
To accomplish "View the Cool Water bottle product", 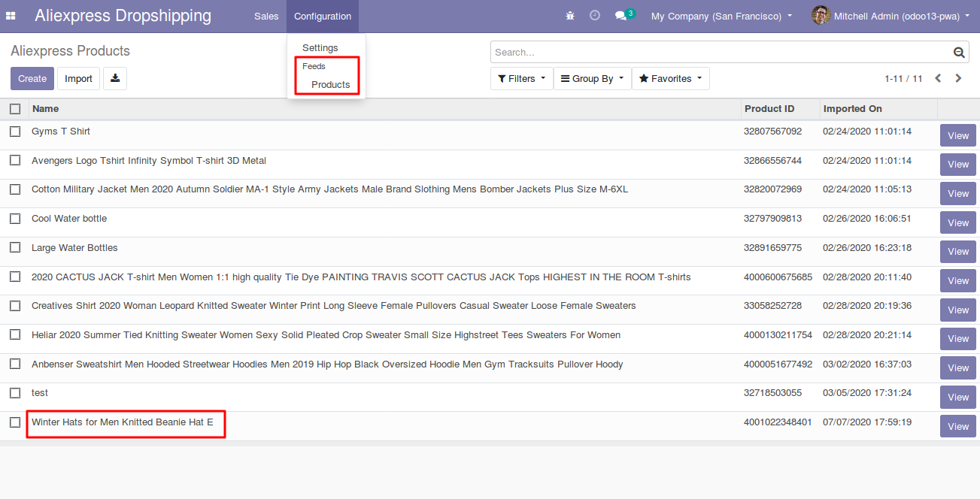I will [x=958, y=223].
